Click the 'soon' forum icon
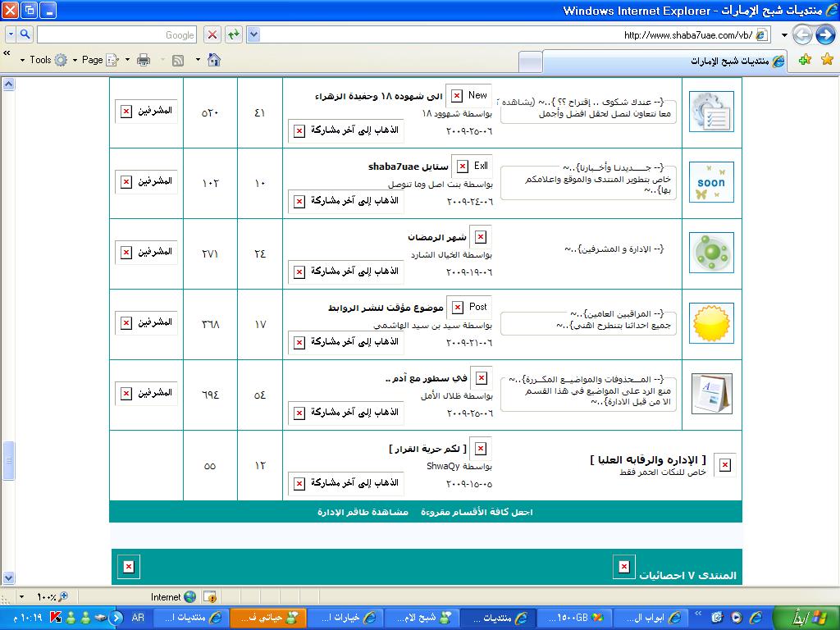 pyautogui.click(x=711, y=182)
